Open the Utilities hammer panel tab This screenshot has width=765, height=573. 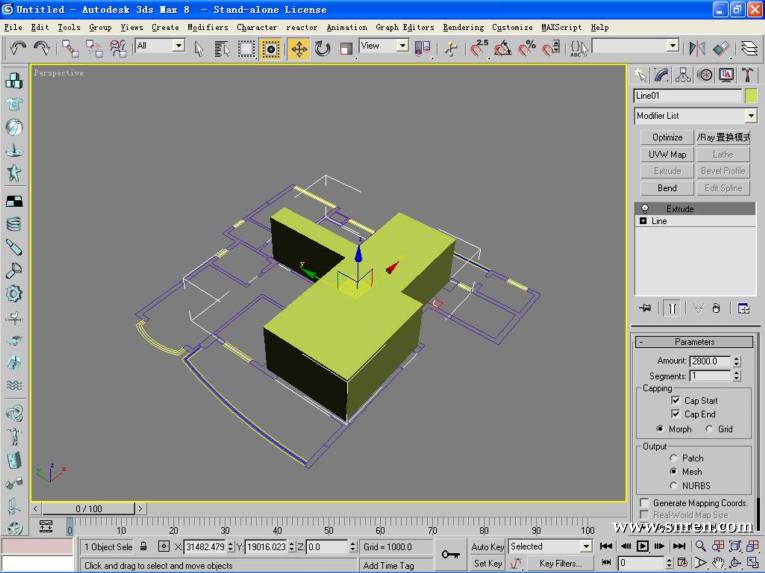click(747, 75)
